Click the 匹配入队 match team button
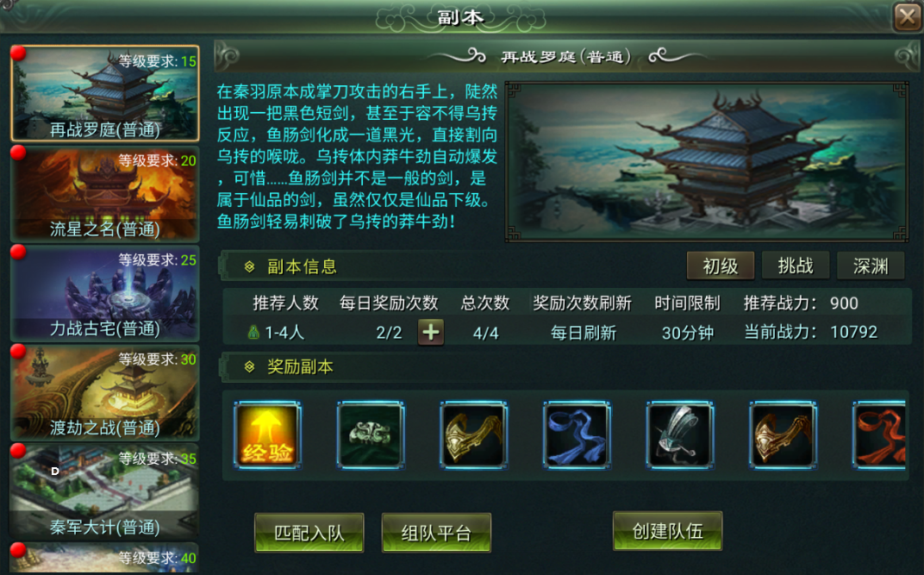The image size is (924, 575). point(309,533)
